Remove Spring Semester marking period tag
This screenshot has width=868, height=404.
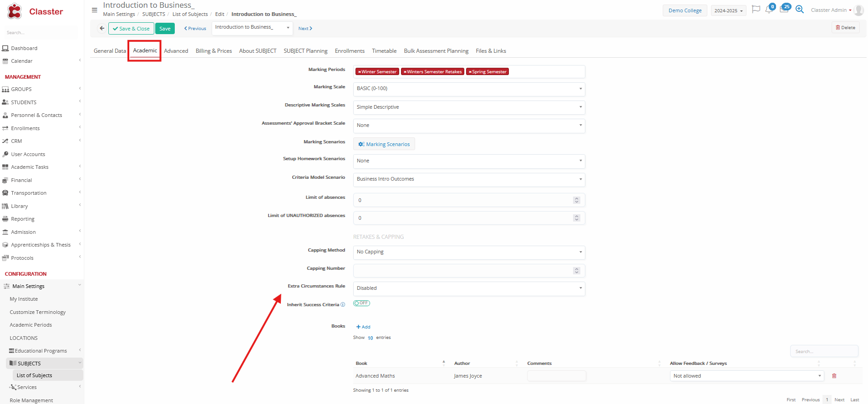tap(470, 72)
